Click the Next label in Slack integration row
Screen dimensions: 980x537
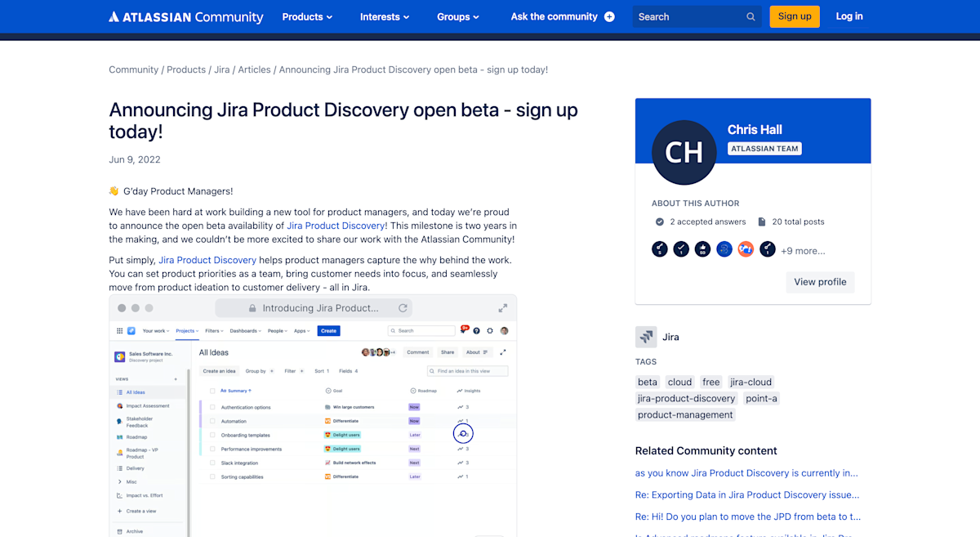(x=414, y=463)
